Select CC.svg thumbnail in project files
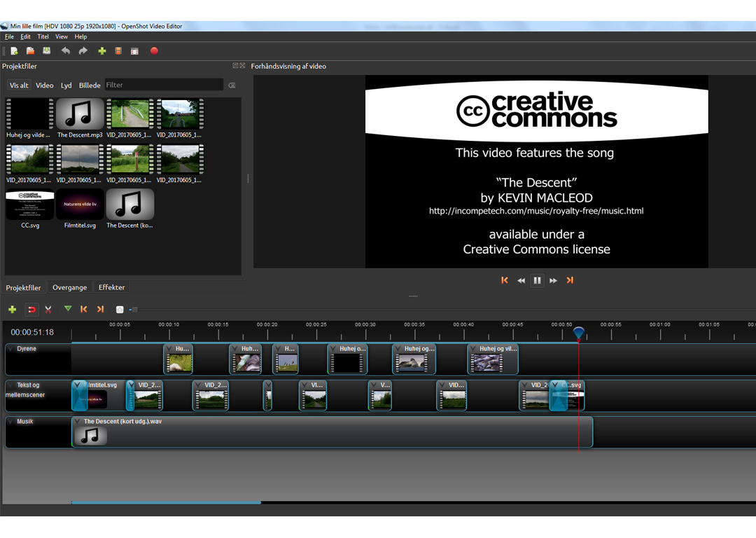The width and height of the screenshot is (756, 538). click(30, 209)
